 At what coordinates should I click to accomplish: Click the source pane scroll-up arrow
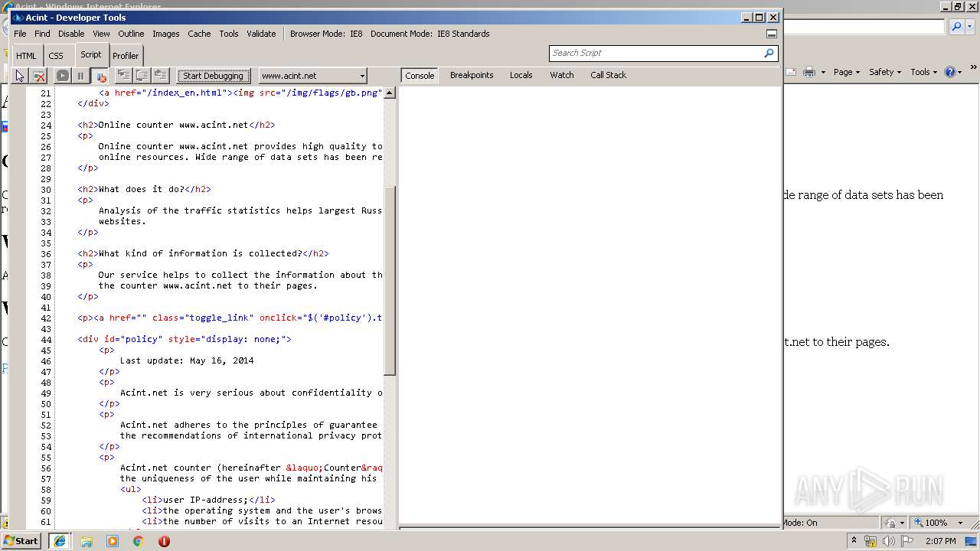click(390, 93)
